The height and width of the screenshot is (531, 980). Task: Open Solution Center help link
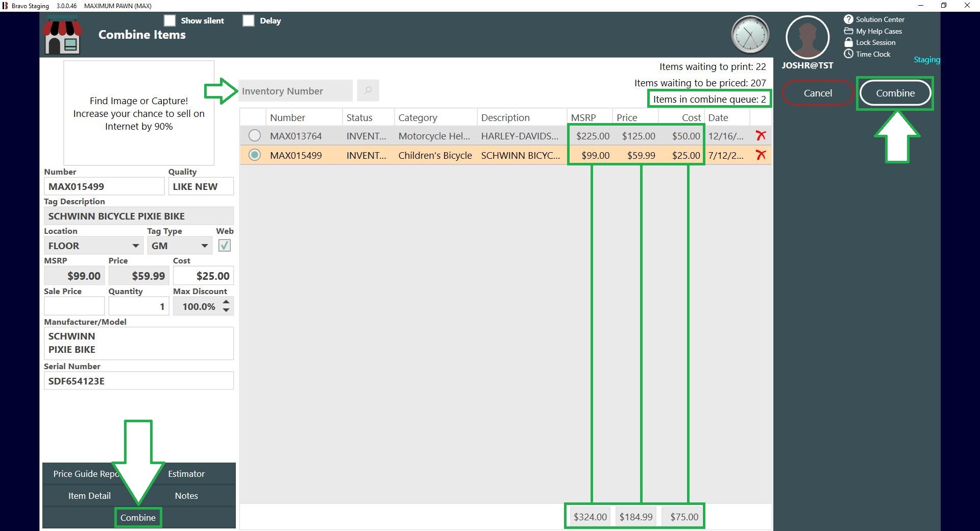click(874, 19)
